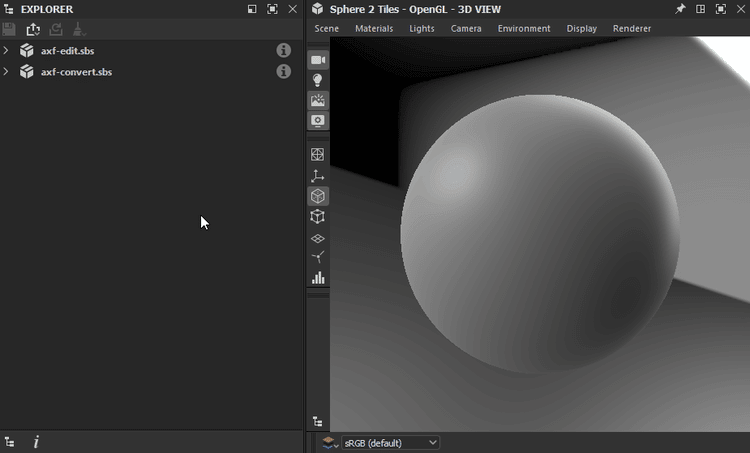Click the highlighted shaded cube icon
This screenshot has width=750, height=453.
[318, 196]
